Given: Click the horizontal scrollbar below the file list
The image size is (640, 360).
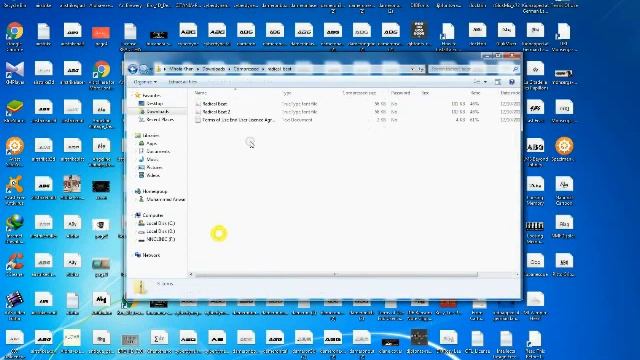Looking at the screenshot, I should pos(336,275).
